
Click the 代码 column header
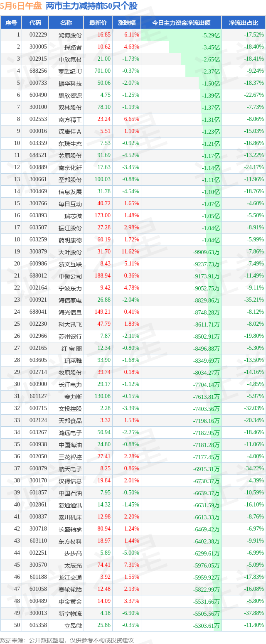[35, 23]
